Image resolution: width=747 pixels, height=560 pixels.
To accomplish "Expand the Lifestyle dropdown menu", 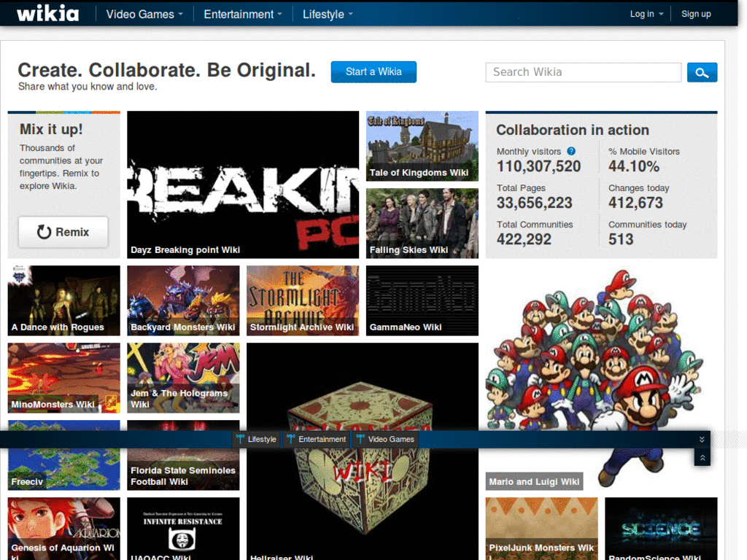I will 328,15.
